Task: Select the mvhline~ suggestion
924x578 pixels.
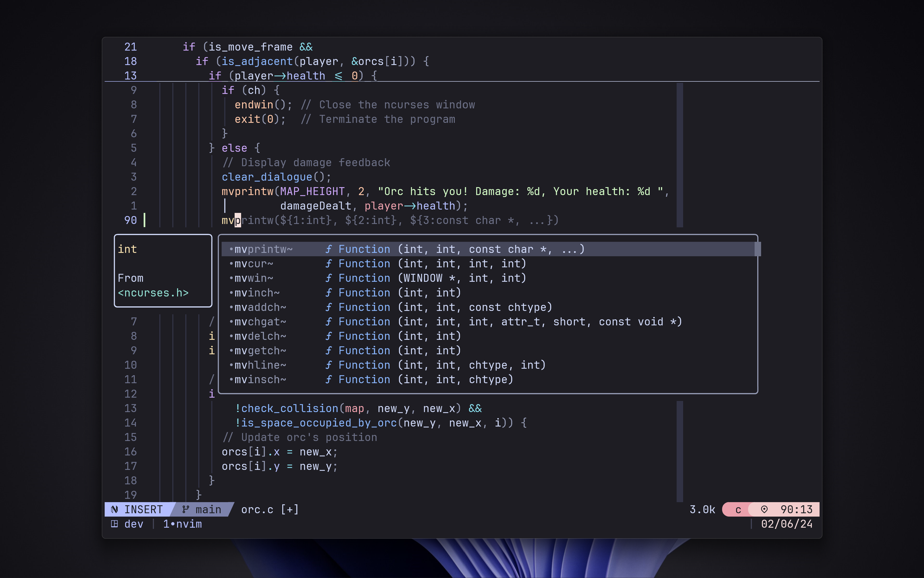Action: [x=488, y=365]
